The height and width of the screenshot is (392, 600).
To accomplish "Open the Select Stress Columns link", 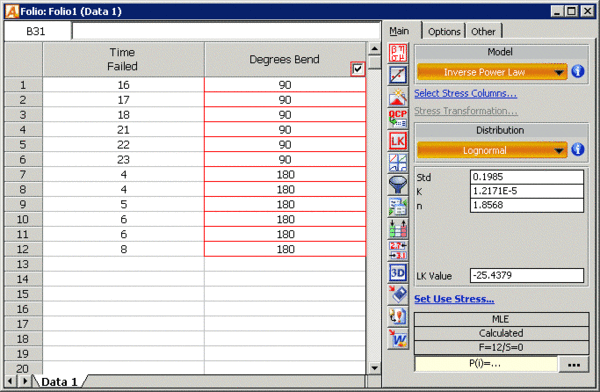I will [x=465, y=93].
